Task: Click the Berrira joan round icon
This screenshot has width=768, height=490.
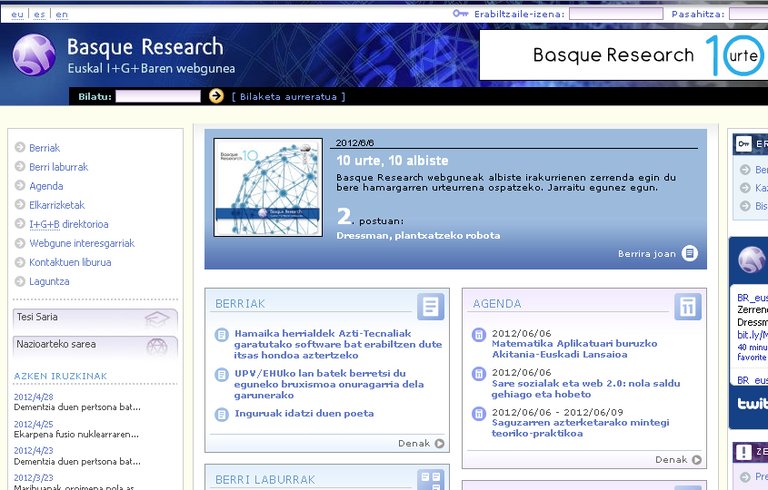Action: point(690,254)
